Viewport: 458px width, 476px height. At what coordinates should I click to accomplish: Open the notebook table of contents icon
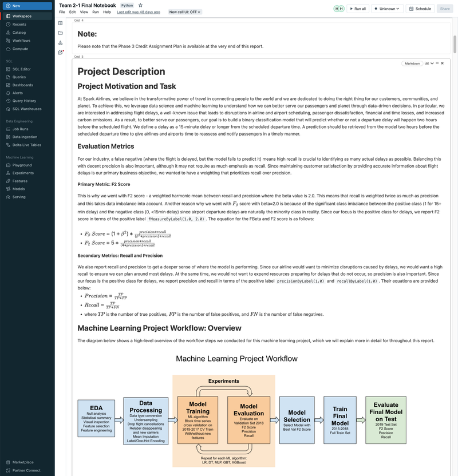coord(61,23)
